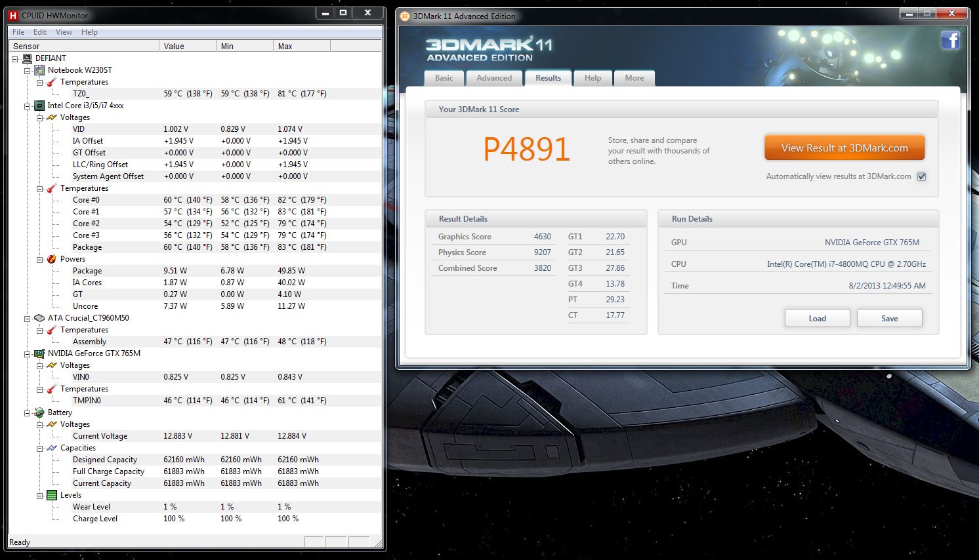Collapse Voltages under Intel Core
979x560 pixels.
[40, 117]
